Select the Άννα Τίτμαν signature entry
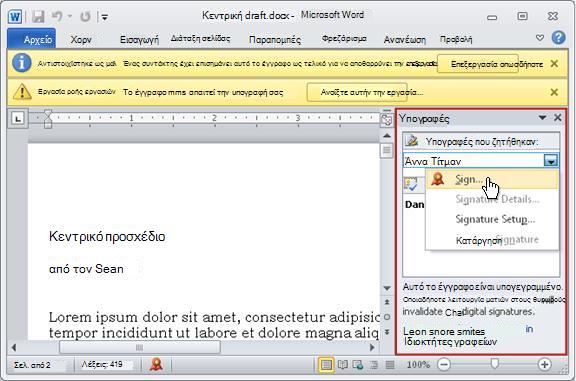Screen dimensions: 576x381 coord(473,161)
